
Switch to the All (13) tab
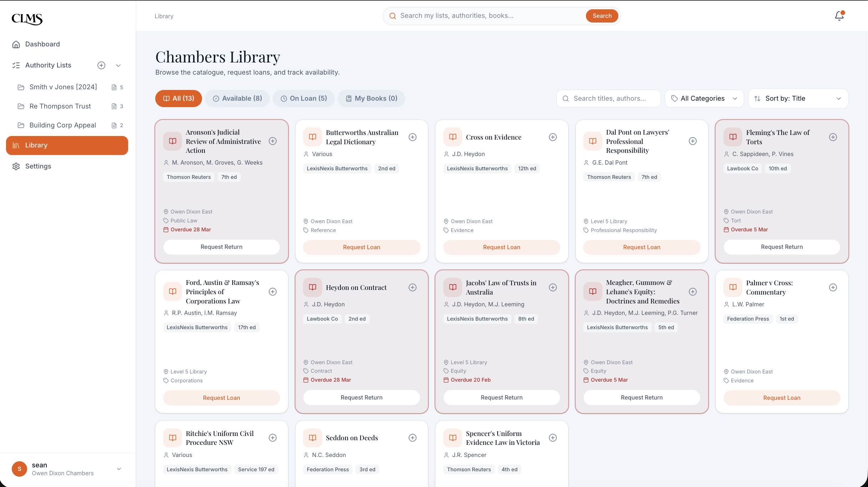coord(178,98)
